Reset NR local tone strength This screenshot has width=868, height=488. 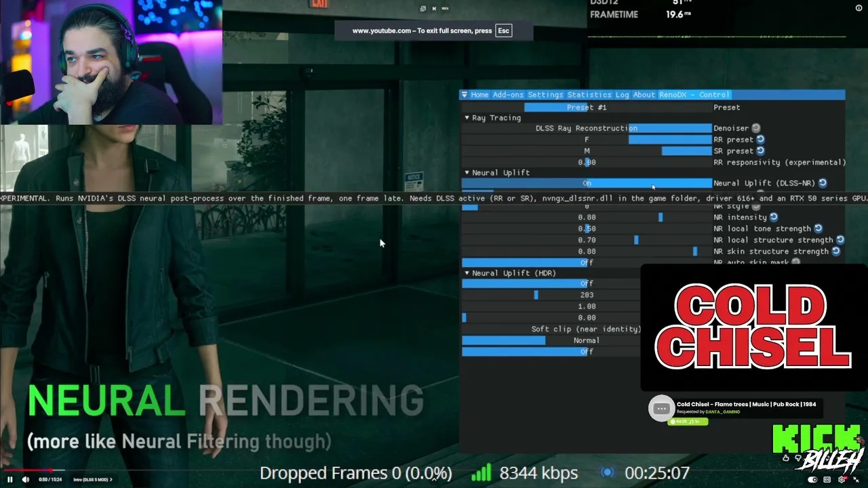point(818,228)
